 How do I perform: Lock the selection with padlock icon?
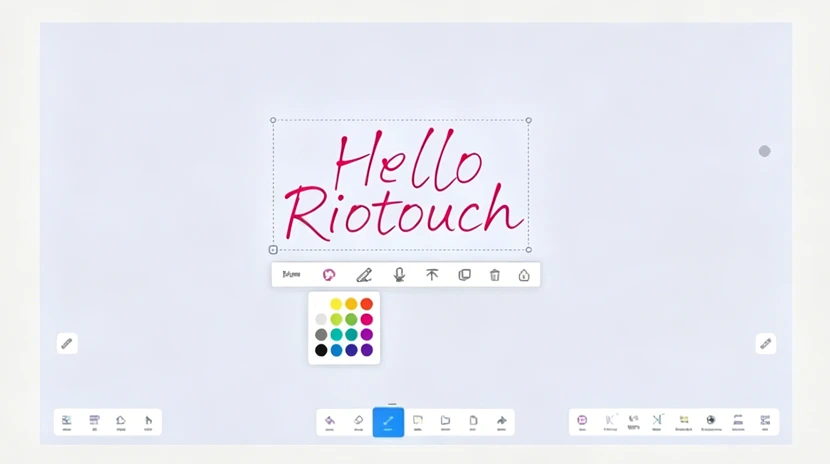[x=524, y=275]
